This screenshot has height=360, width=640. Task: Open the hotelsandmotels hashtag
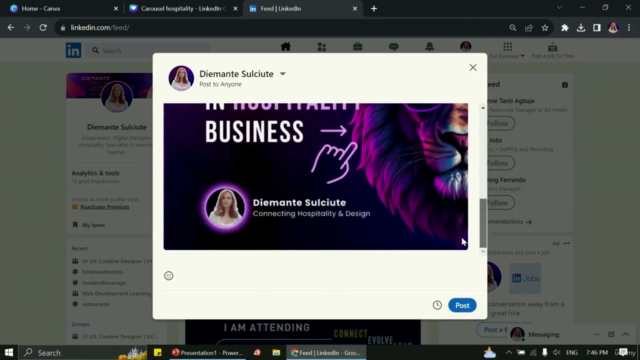[102, 272]
